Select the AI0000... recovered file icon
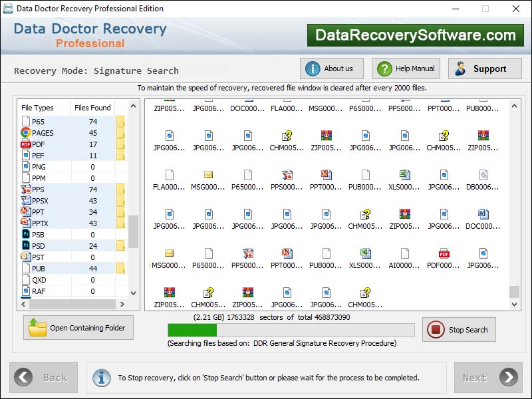This screenshot has height=399, width=532. [405, 253]
